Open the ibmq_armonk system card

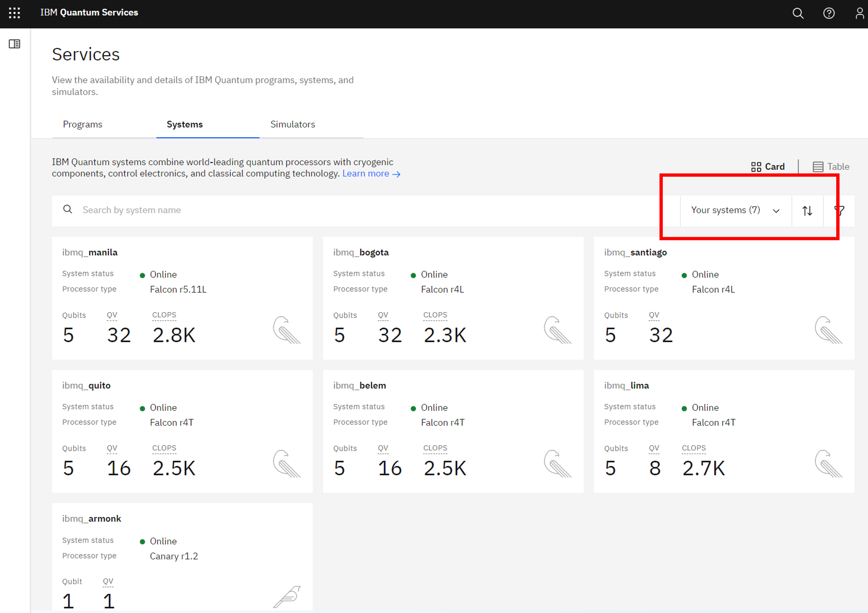click(x=182, y=556)
